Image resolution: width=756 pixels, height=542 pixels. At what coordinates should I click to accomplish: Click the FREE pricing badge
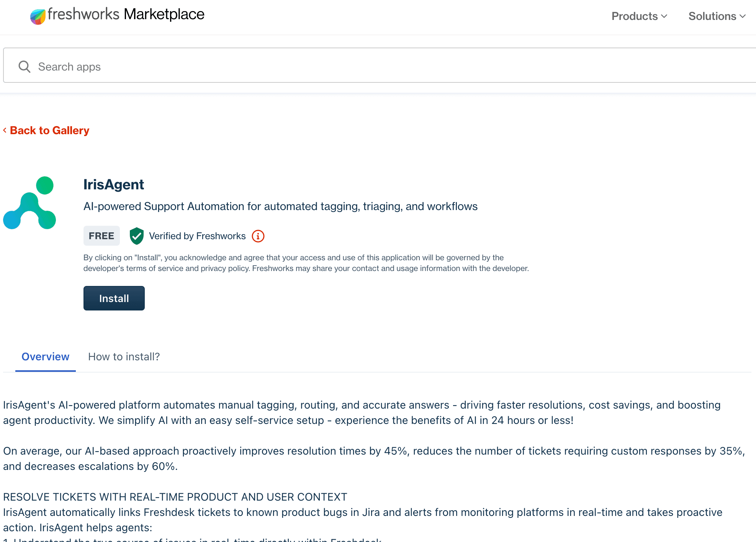tap(101, 236)
